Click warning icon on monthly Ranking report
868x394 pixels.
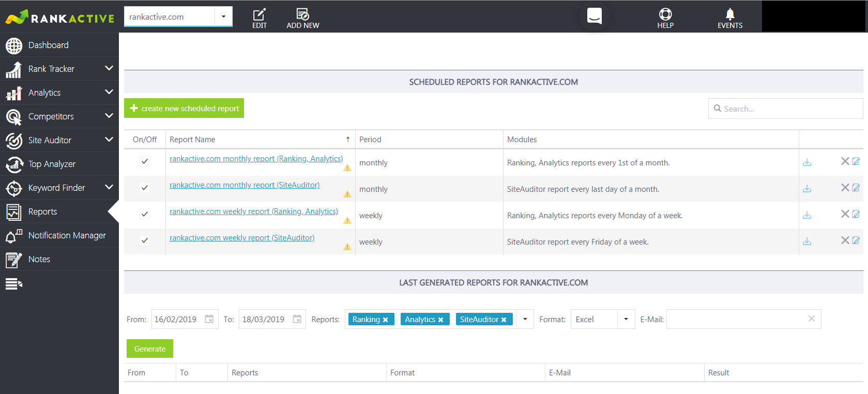coord(347,168)
